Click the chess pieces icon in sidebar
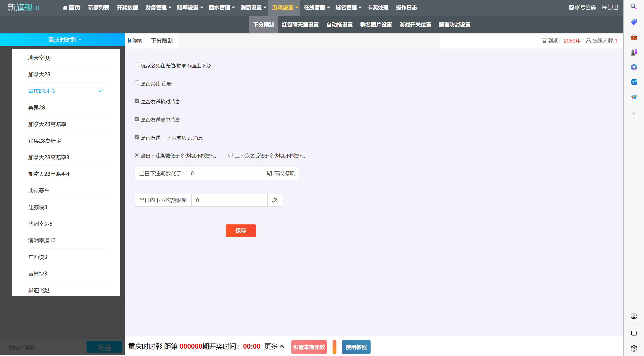 point(634,52)
